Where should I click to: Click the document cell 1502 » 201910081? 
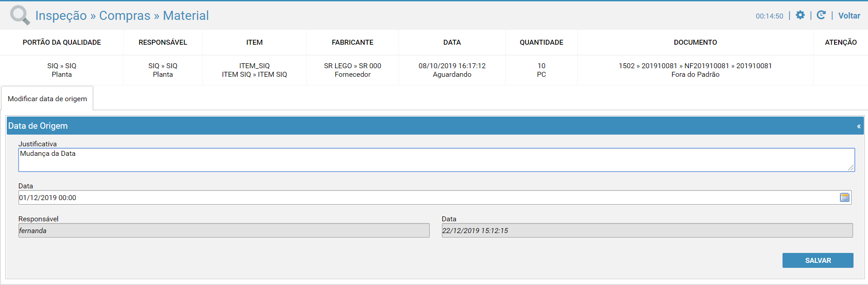695,70
